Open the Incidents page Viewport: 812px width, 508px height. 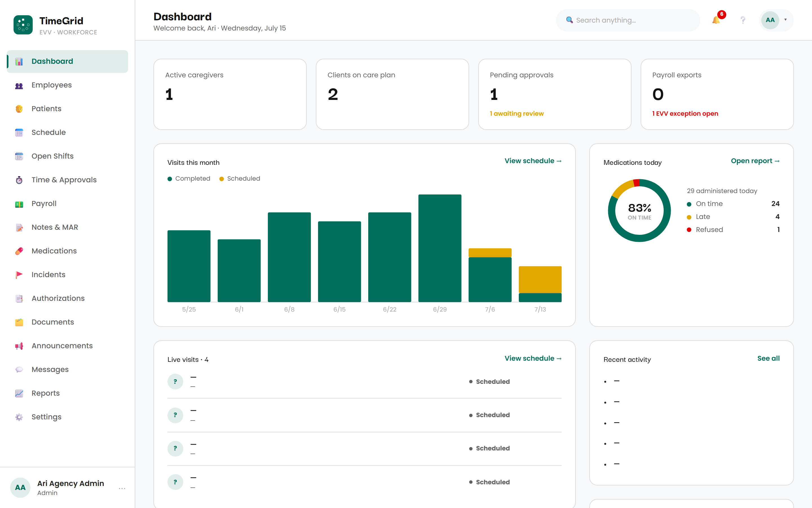pyautogui.click(x=67, y=275)
